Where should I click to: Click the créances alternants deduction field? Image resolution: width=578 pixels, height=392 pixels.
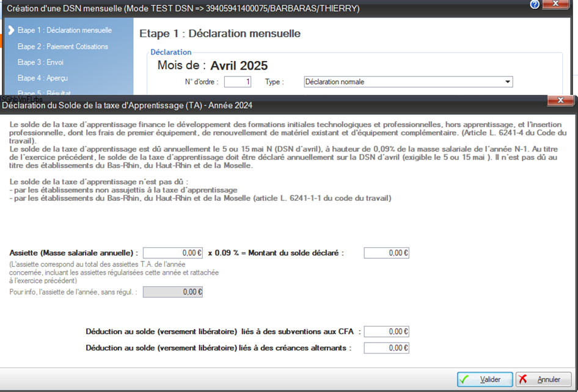[x=386, y=348]
